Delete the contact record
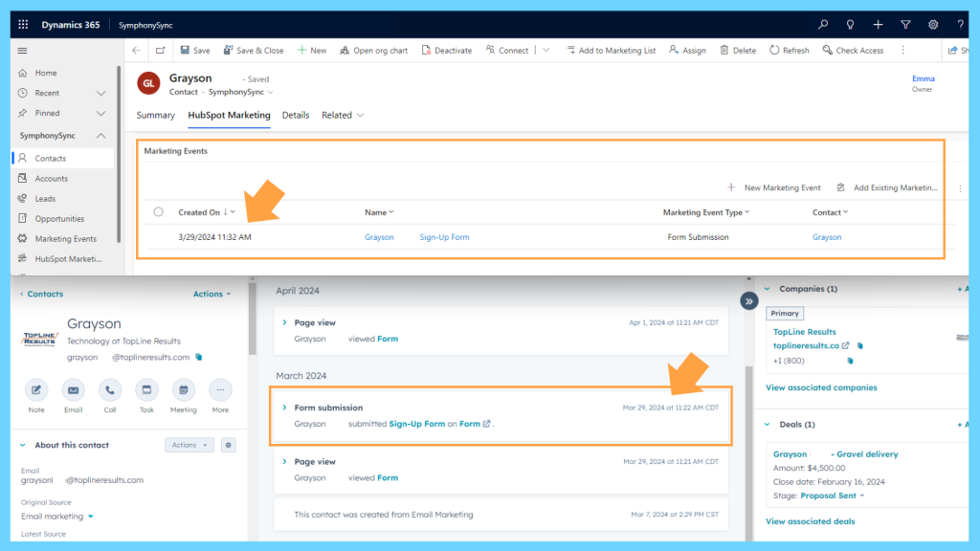The image size is (980, 551). pyautogui.click(x=738, y=50)
